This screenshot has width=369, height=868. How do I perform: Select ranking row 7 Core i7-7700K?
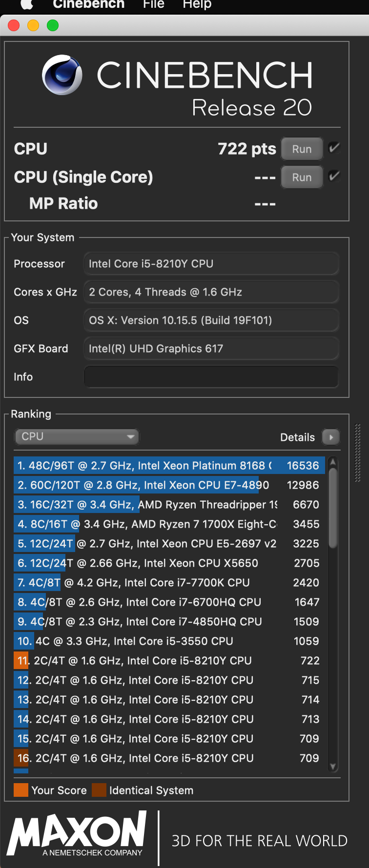[169, 583]
